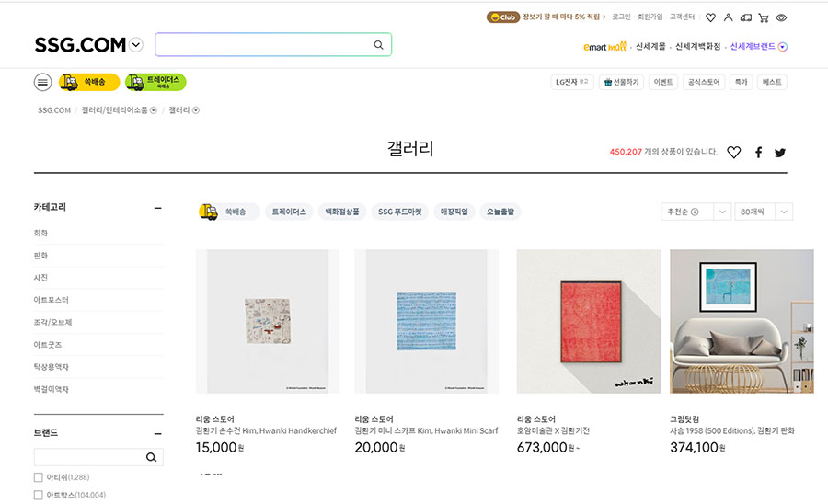Select 아트포스터 in the category list

[x=51, y=300]
